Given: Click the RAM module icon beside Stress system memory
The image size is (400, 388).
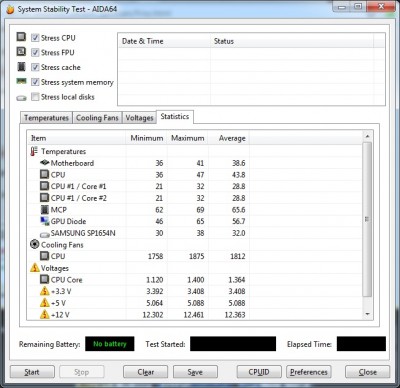Looking at the screenshot, I should click(21, 81).
